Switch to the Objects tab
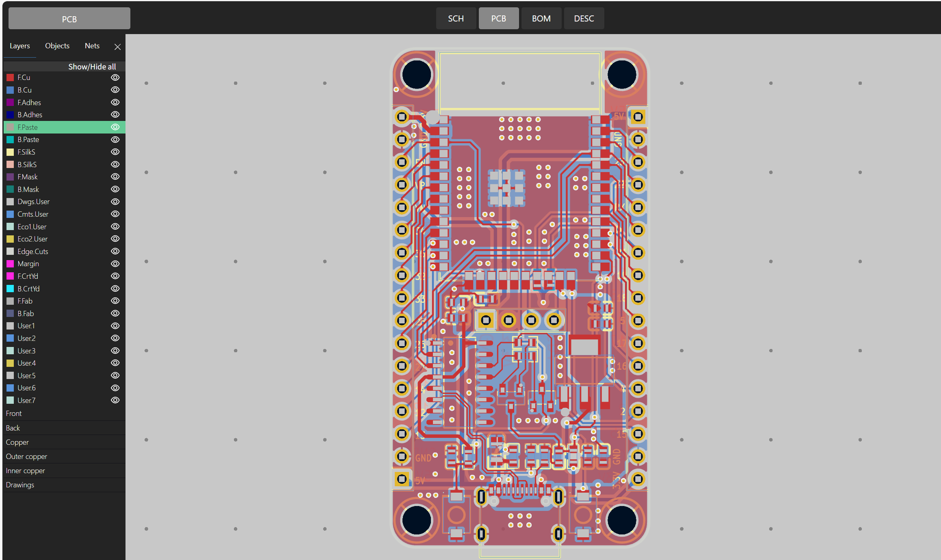Image resolution: width=941 pixels, height=560 pixels. tap(57, 46)
